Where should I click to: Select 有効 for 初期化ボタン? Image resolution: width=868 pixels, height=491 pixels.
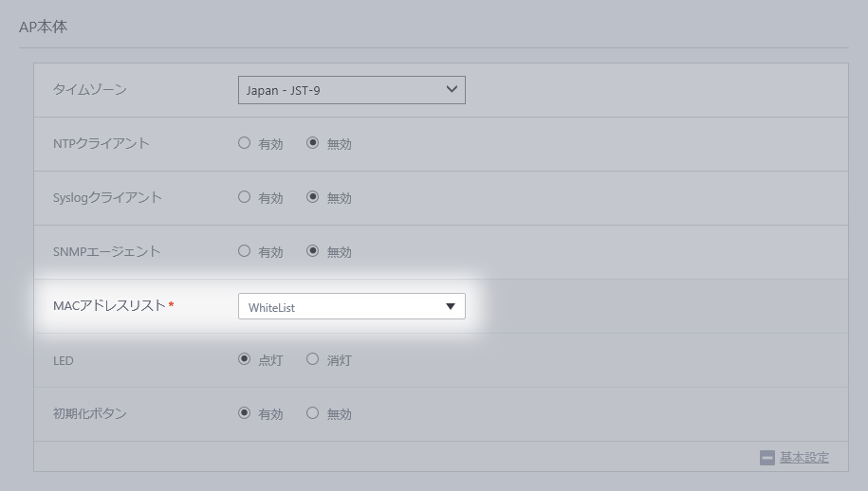click(x=245, y=414)
